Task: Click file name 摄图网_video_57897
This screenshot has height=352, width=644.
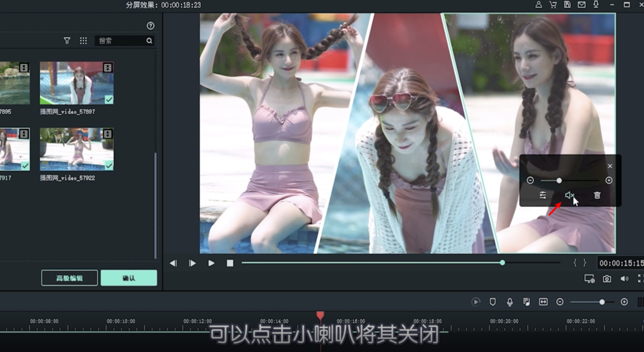Action: 67,112
